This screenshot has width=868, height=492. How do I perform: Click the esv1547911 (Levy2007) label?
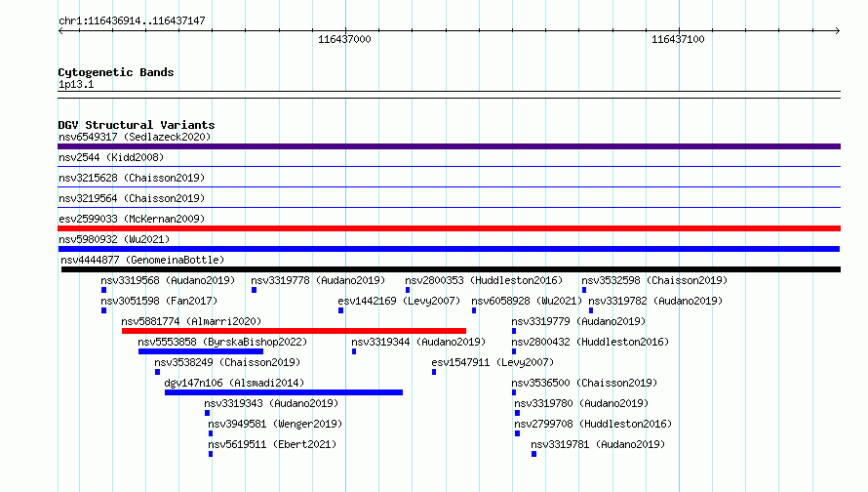(493, 362)
